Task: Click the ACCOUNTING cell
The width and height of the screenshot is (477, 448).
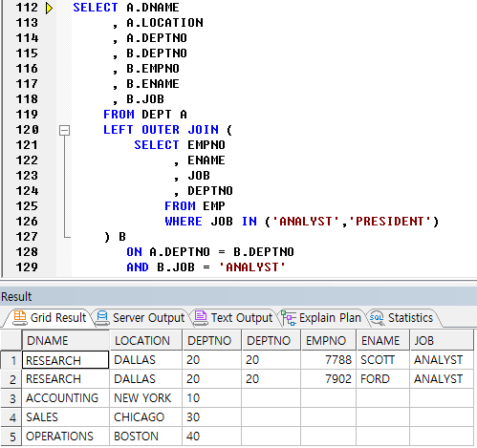Action: (66, 398)
